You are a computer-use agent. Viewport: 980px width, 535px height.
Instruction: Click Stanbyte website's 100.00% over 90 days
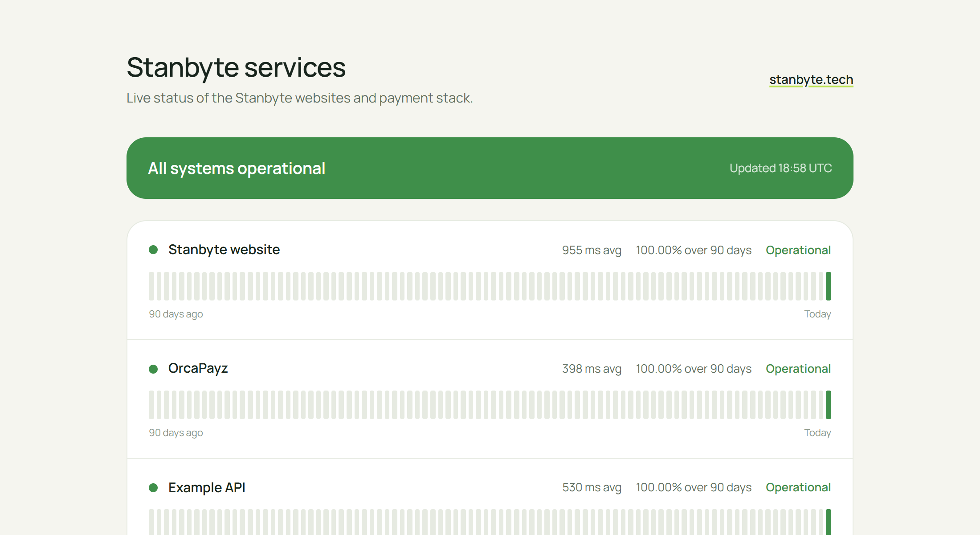(694, 250)
